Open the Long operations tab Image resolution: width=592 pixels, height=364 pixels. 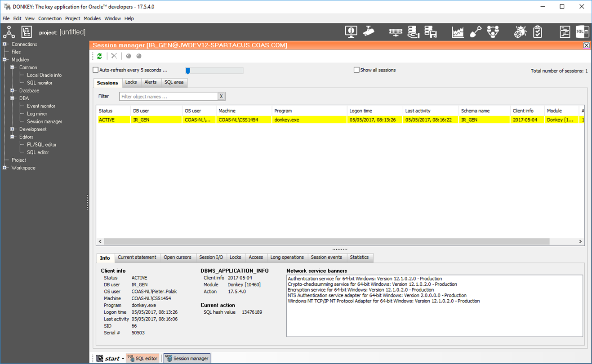(x=287, y=257)
